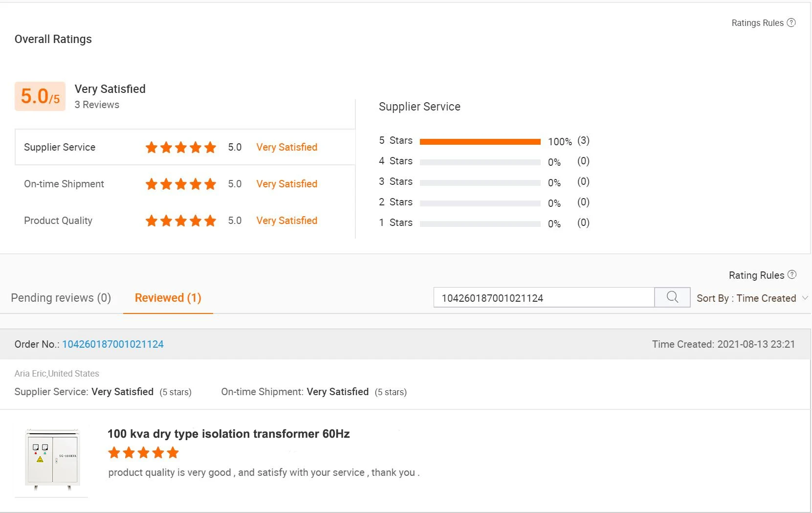Click the Ratings Rules help icon

click(x=791, y=22)
